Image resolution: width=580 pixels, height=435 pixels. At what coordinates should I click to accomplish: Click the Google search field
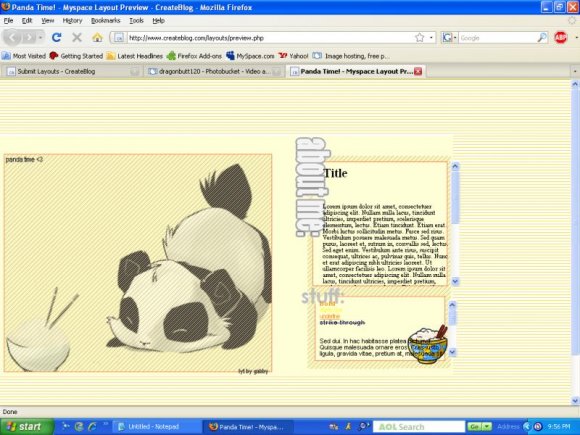click(x=498, y=38)
